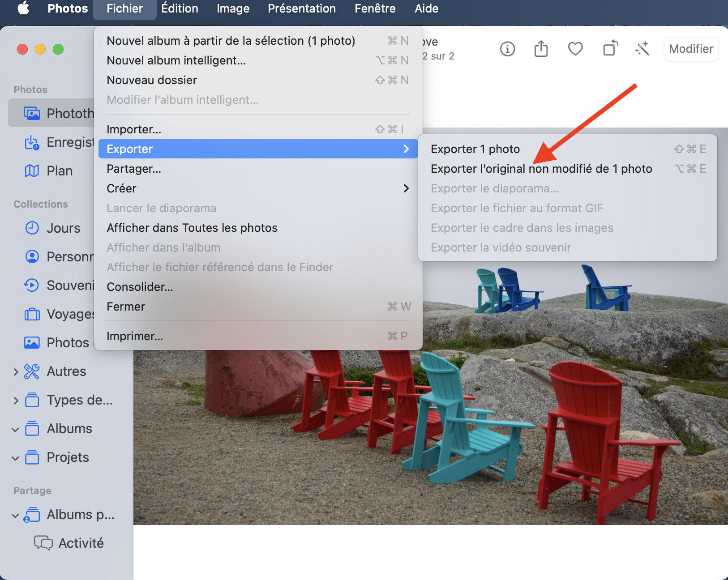Click the Types de... folder icon

pos(32,400)
